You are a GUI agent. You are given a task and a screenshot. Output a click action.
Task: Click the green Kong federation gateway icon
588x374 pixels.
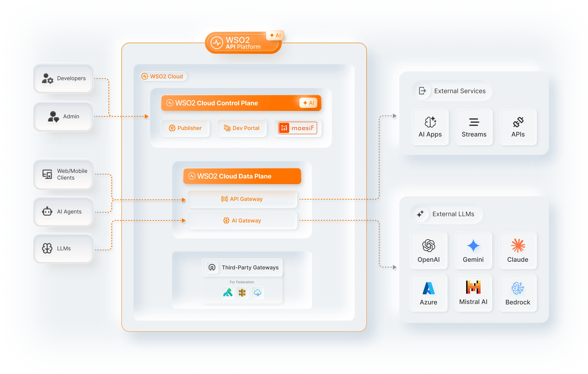point(228,293)
